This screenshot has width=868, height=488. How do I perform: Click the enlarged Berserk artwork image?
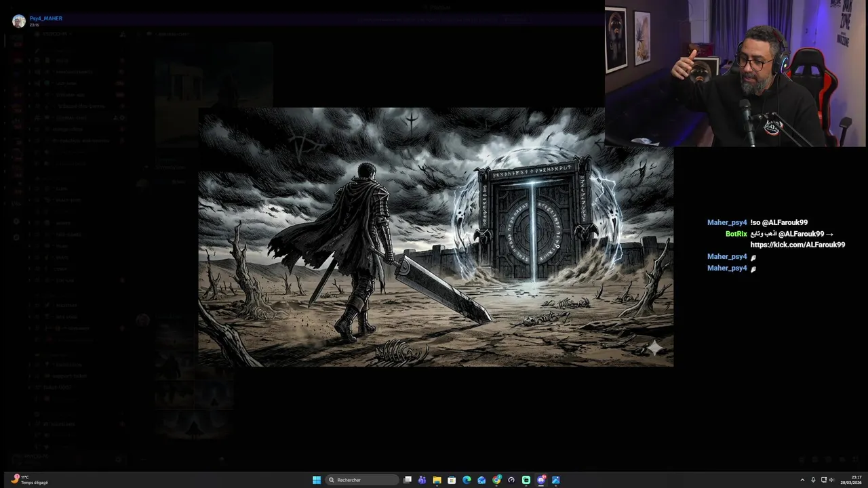(436, 237)
